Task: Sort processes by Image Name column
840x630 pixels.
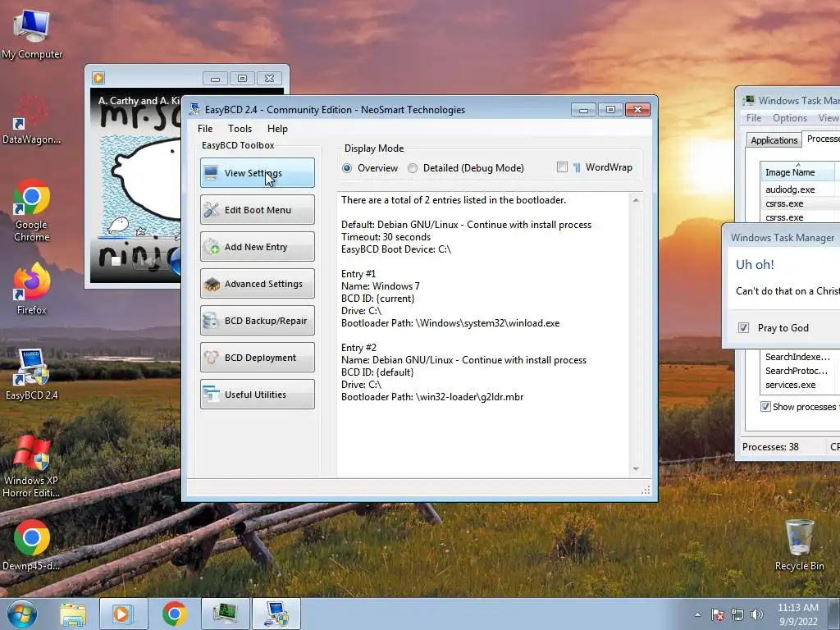Action: point(797,172)
